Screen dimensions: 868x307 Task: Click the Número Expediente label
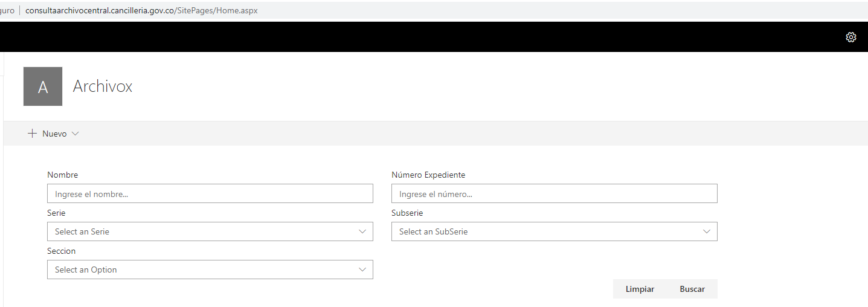428,175
